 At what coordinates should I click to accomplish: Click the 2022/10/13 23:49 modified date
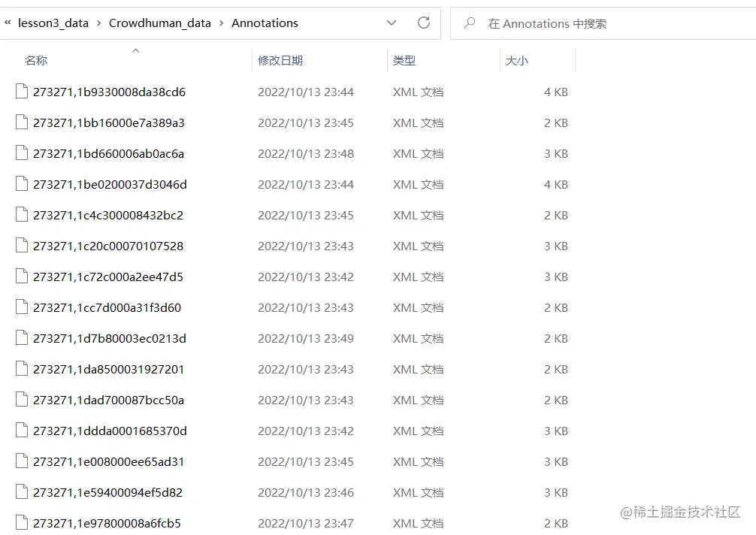tap(306, 339)
